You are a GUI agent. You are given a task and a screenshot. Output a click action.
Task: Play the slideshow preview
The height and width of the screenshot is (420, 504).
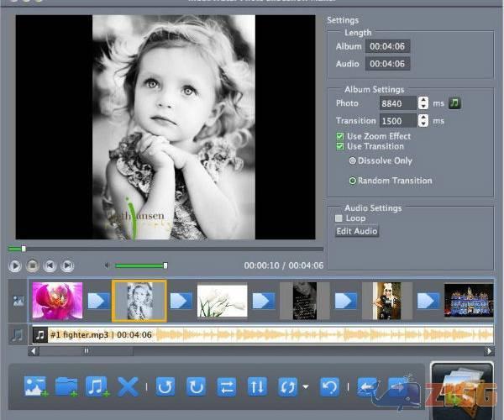15,265
